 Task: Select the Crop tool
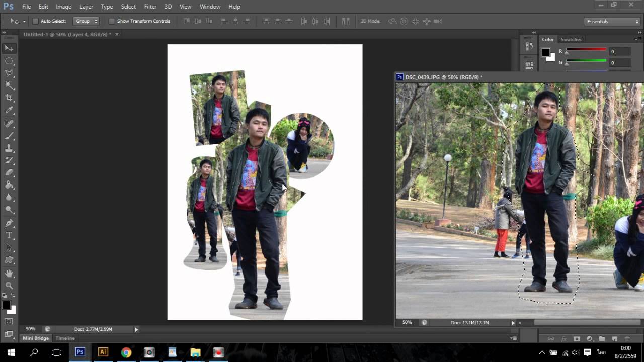(x=9, y=98)
